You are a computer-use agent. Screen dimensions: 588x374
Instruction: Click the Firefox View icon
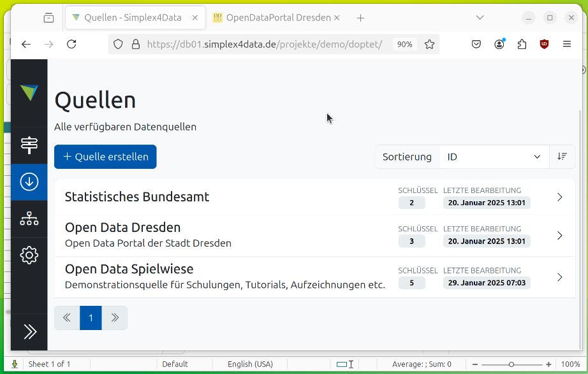click(48, 18)
